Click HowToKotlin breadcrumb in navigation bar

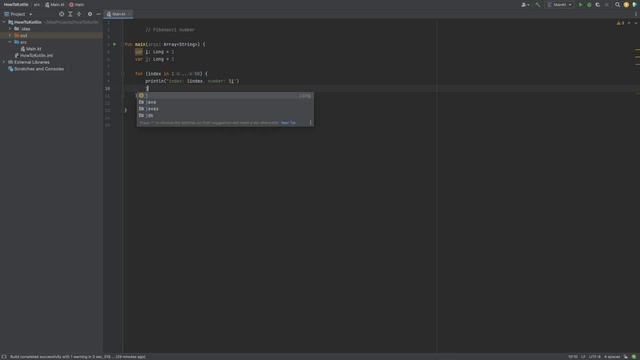[16, 4]
